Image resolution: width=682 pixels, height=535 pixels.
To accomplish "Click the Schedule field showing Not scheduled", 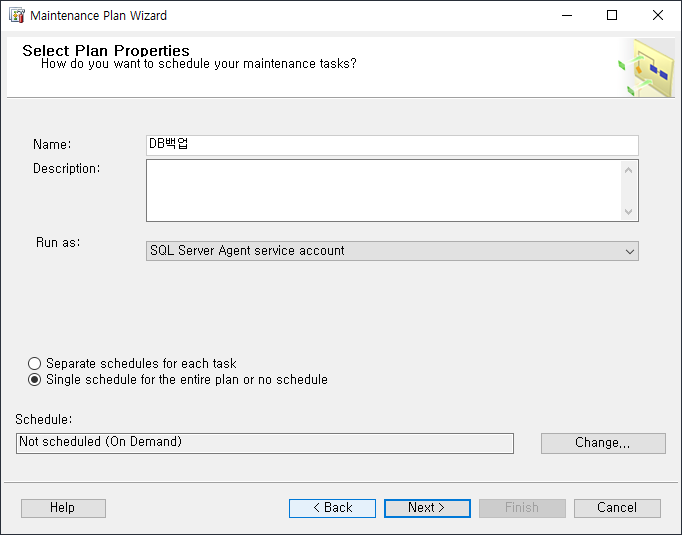I will [x=265, y=443].
